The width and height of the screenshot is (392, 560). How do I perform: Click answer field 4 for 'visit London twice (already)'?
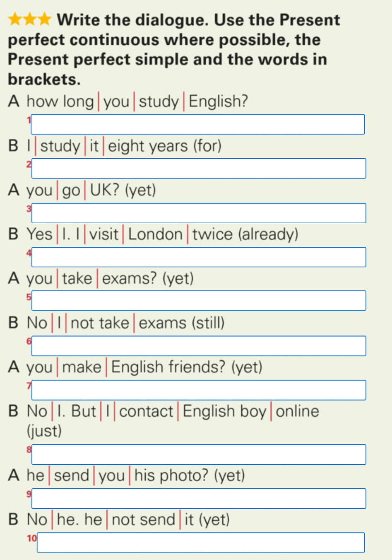click(x=199, y=257)
